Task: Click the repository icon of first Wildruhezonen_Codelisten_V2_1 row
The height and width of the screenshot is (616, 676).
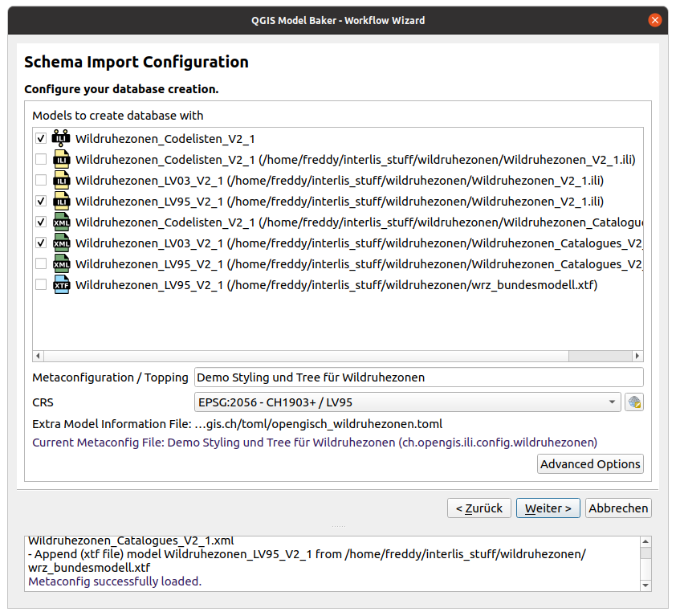Action: pyautogui.click(x=61, y=138)
